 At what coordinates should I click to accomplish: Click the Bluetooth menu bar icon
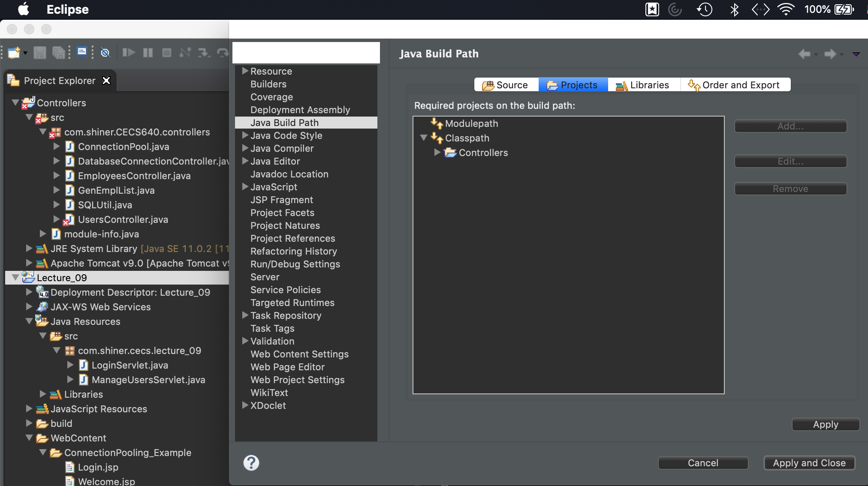[x=734, y=9]
